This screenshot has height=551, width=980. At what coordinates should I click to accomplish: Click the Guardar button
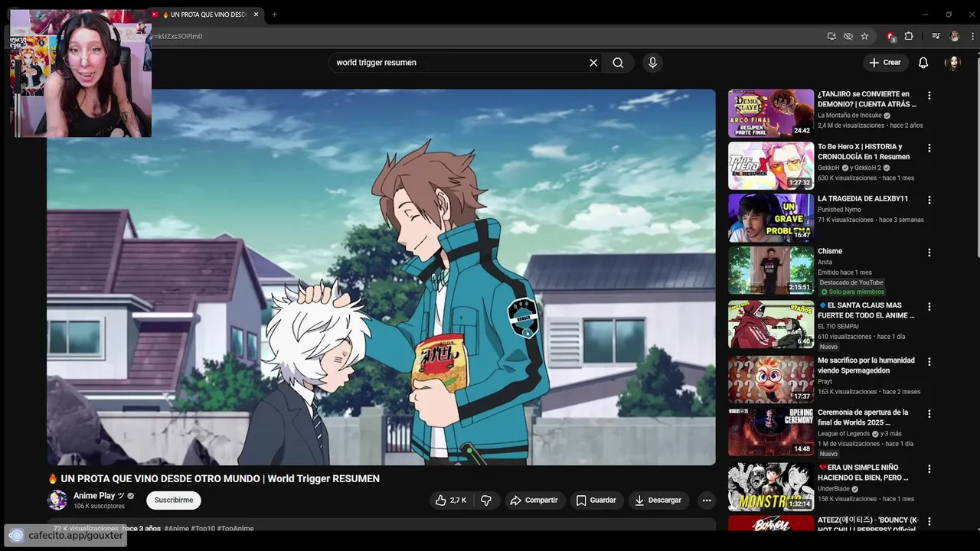click(x=596, y=500)
